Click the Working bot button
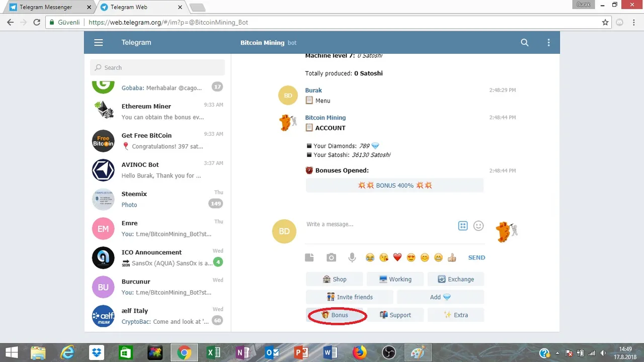 tap(395, 279)
